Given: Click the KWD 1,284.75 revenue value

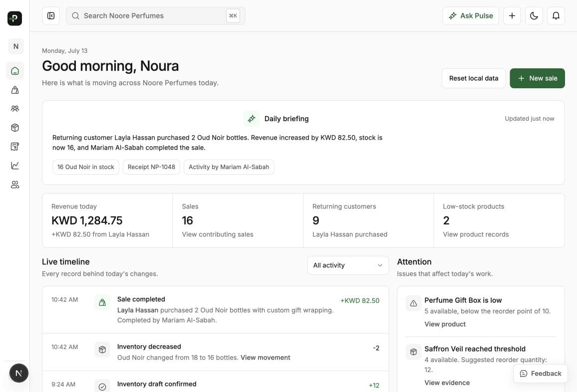Looking at the screenshot, I should [x=87, y=220].
